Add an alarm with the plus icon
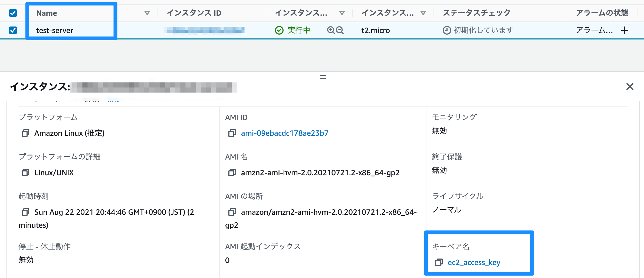 [625, 30]
